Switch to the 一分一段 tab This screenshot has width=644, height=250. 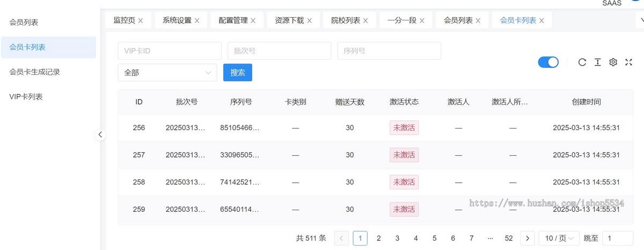[x=402, y=20]
